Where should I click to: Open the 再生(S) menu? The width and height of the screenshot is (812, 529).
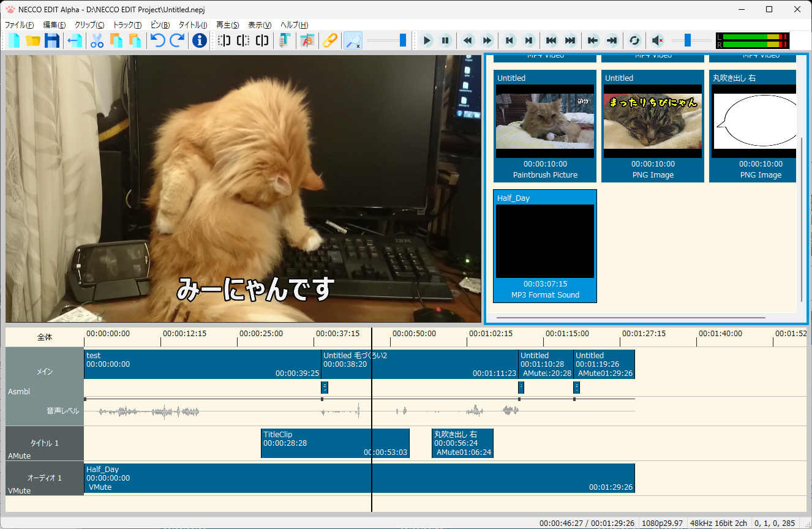pos(228,24)
